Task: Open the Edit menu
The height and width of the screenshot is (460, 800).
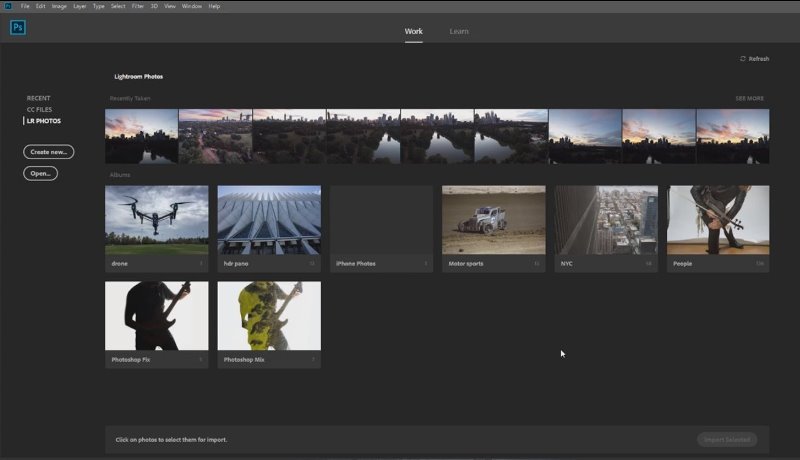Action: point(41,6)
